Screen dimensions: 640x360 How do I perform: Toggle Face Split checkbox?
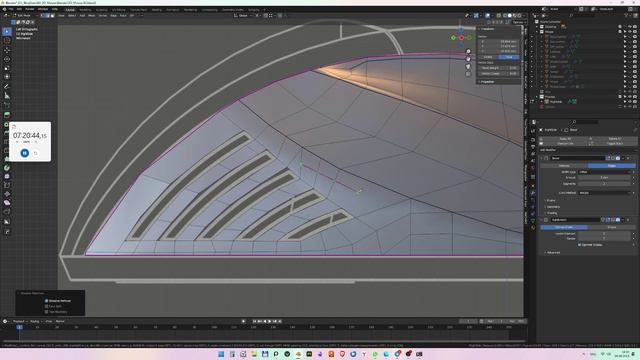coord(47,306)
